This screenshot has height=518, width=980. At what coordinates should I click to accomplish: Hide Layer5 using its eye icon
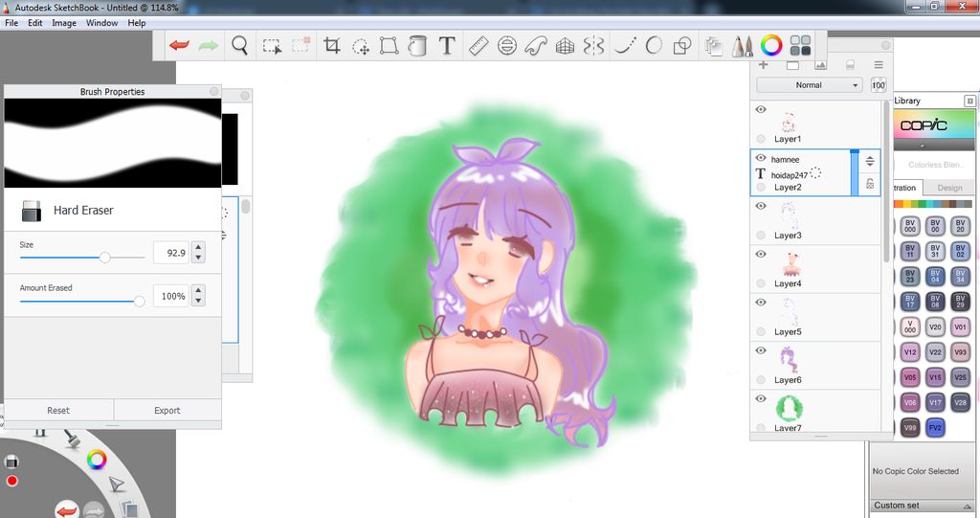(x=761, y=302)
